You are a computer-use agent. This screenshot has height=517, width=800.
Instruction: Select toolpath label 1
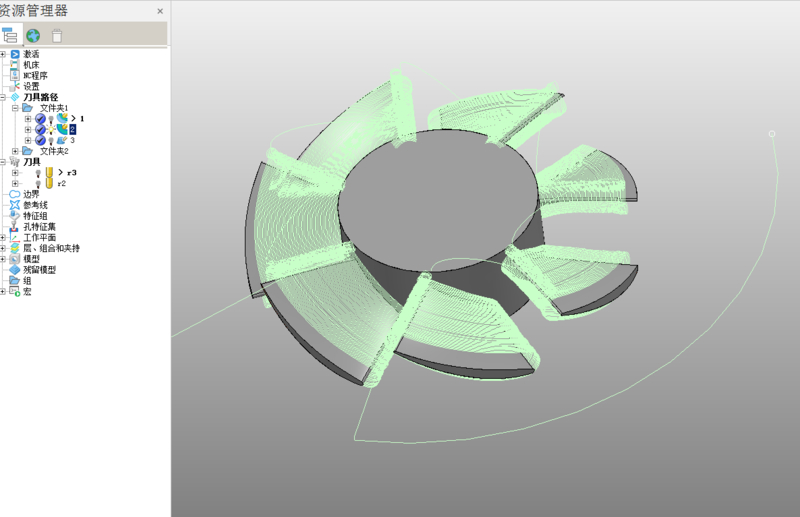click(x=82, y=119)
